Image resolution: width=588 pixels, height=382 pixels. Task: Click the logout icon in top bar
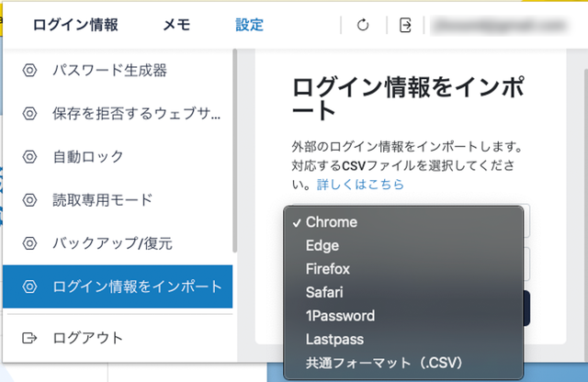coord(405,25)
